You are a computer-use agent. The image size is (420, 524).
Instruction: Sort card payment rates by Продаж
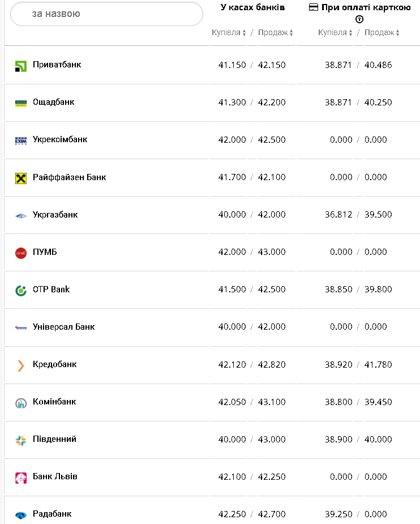382,33
